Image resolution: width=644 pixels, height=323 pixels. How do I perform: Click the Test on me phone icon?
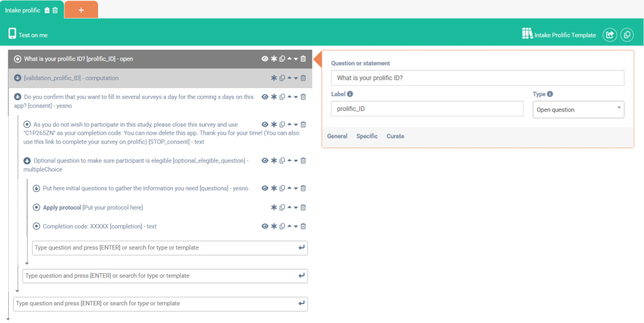click(x=12, y=34)
